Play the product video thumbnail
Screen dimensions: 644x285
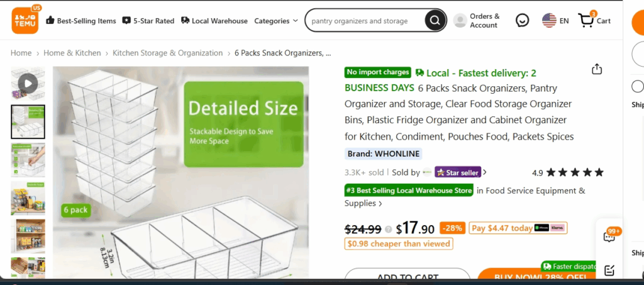[28, 84]
